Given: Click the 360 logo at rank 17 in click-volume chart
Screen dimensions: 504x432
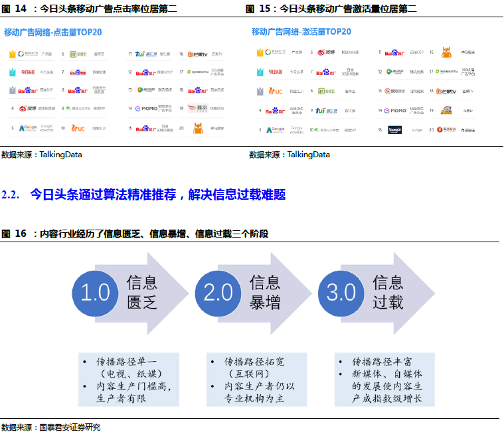Looking at the screenshot, I should click(x=198, y=72).
